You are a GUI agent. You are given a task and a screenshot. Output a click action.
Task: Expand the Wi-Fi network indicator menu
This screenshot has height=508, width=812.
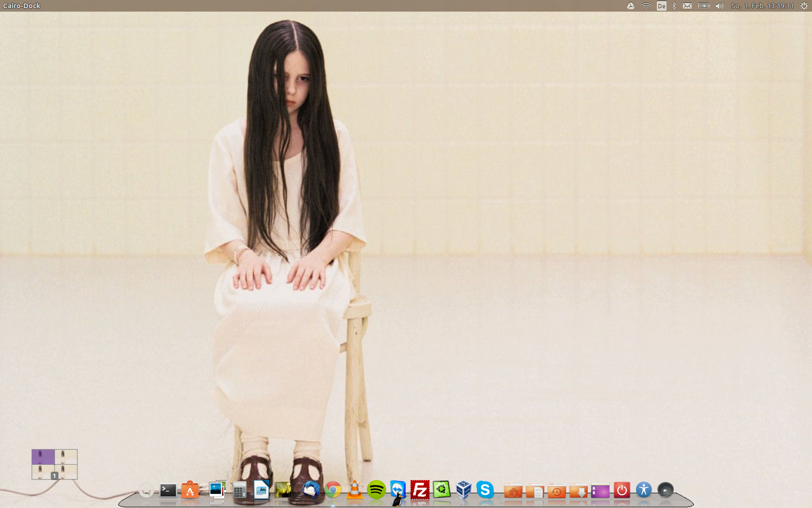point(646,6)
